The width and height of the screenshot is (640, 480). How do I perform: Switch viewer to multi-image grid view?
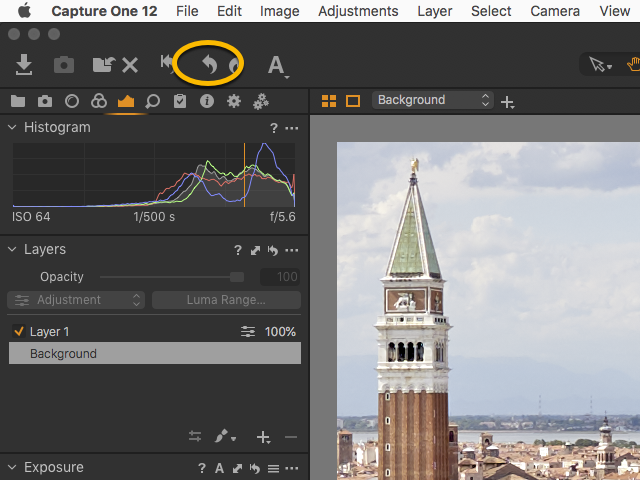[329, 101]
